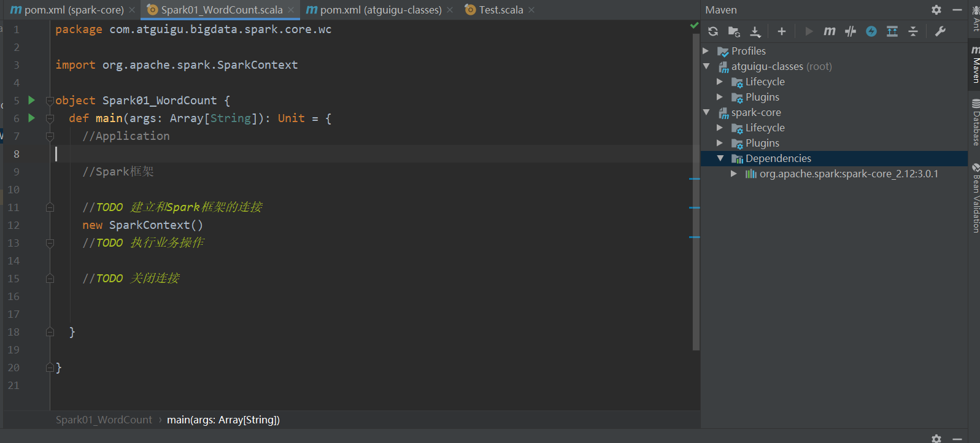Add a Maven project with plus icon

click(x=781, y=31)
